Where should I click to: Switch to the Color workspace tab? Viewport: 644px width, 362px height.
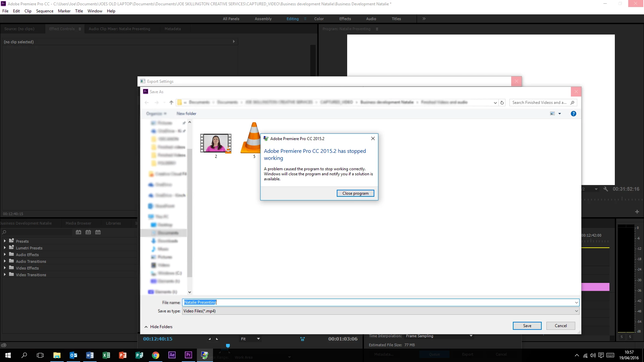[x=319, y=19]
